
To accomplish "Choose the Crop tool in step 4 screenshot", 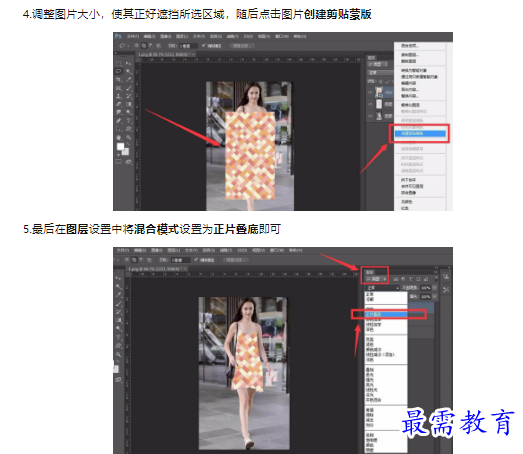I will coord(118,79).
